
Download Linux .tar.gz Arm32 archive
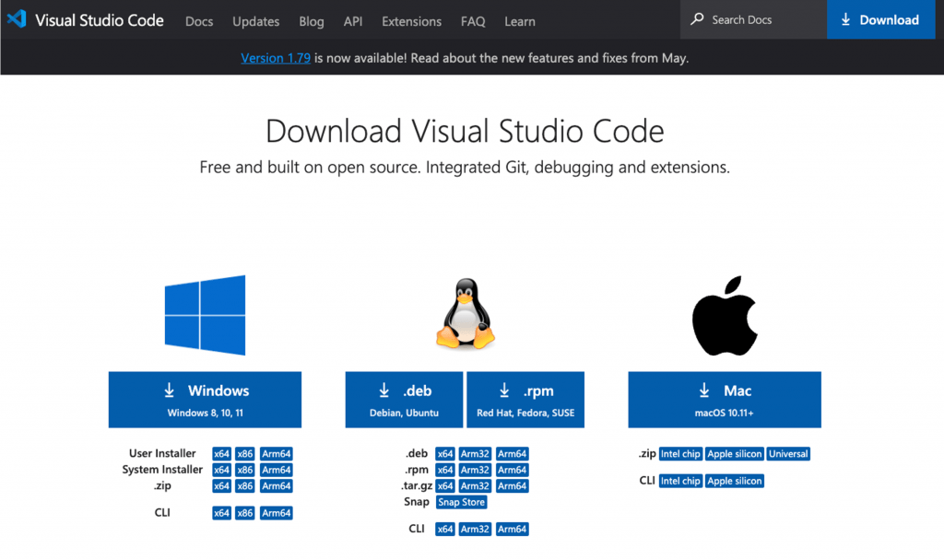tap(475, 486)
